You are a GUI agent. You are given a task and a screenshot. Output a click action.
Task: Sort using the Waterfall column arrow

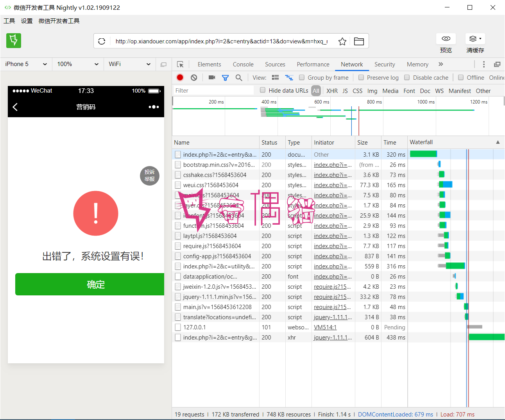tap(498, 142)
